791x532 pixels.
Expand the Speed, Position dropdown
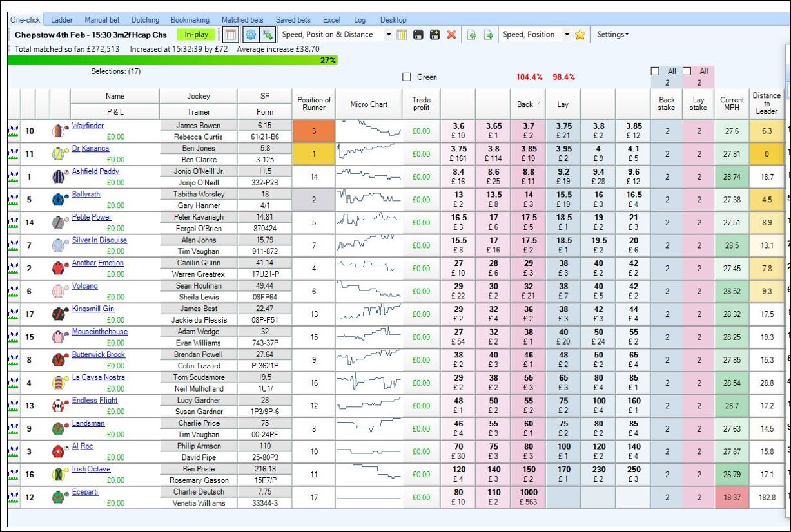tap(567, 35)
